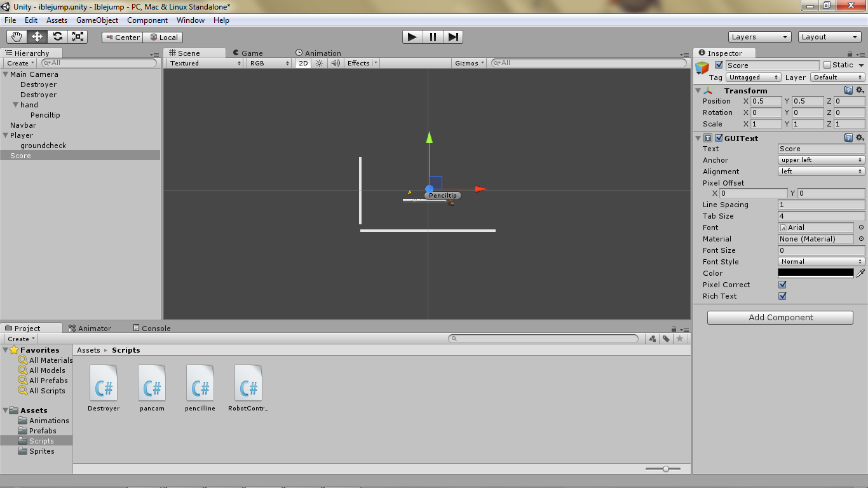This screenshot has width=868, height=488.
Task: Toggle the Center pivot mode button
Action: tap(123, 37)
